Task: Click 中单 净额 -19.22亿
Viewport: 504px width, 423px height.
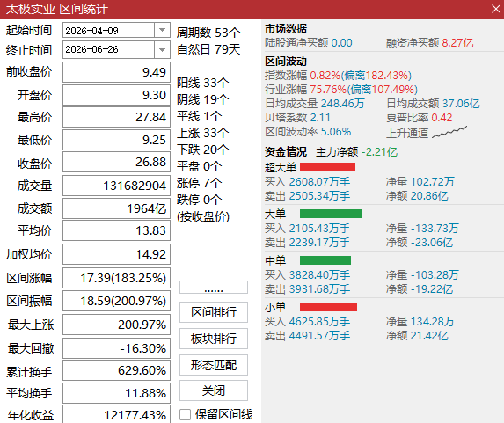Action: pos(420,289)
